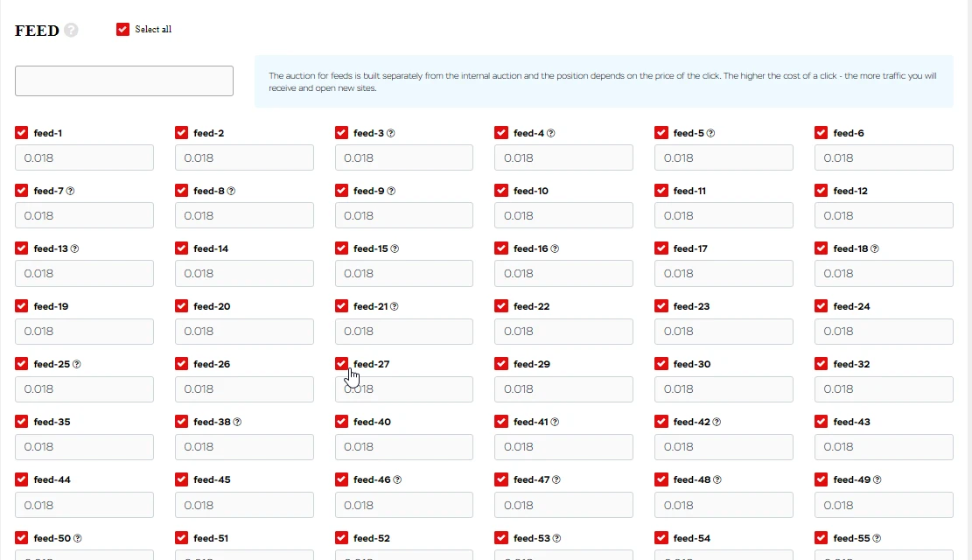Viewport: 972px width, 560px height.
Task: Show the help tooltip for feed-47
Action: pyautogui.click(x=556, y=479)
